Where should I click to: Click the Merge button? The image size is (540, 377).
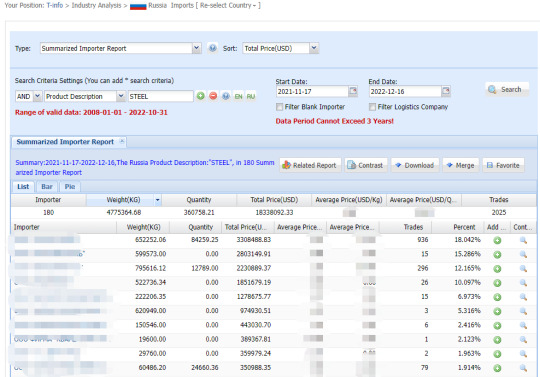(x=461, y=165)
